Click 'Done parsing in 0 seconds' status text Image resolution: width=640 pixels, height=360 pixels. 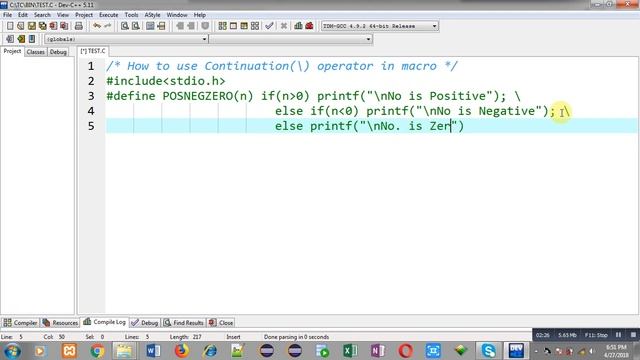tap(296, 337)
